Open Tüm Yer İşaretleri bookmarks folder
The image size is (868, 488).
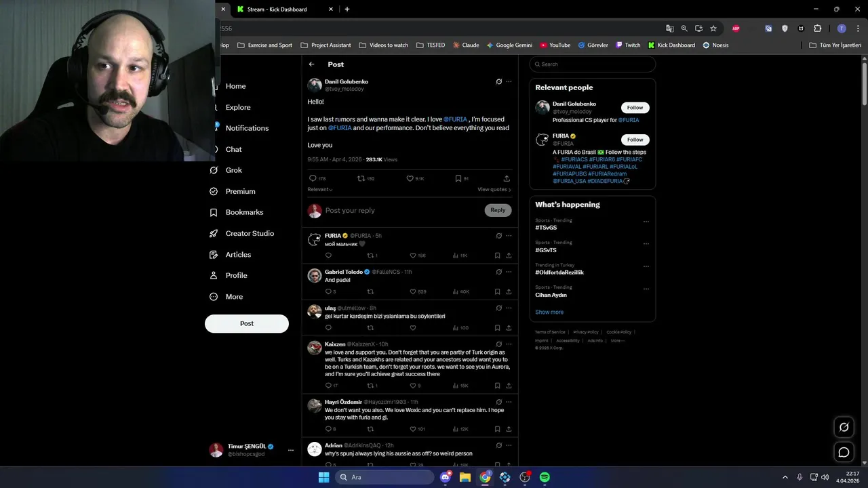coord(835,45)
